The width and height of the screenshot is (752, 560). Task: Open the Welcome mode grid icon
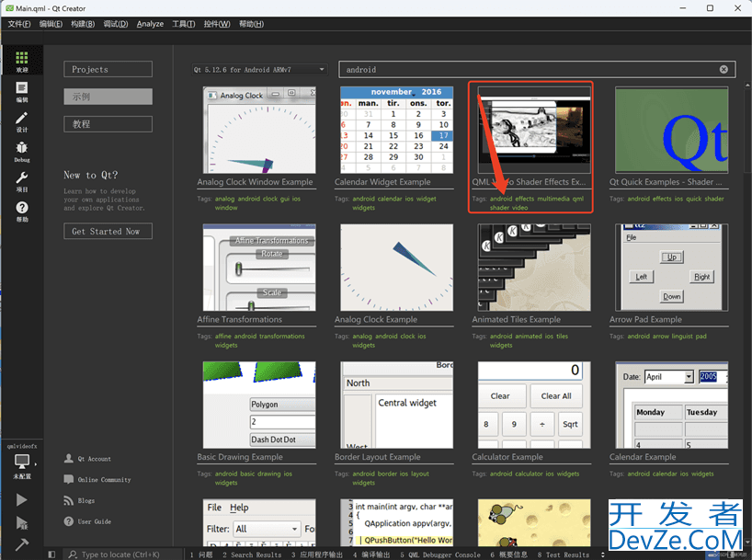tap(21, 58)
